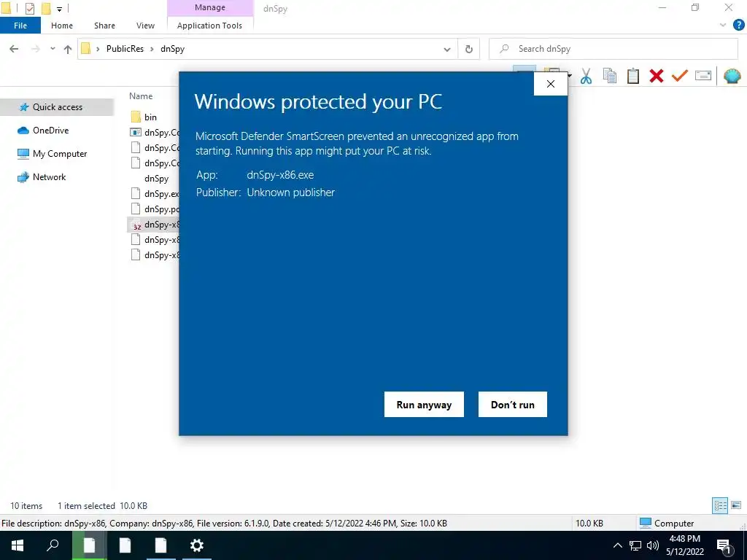Select Quick access in navigation pane
747x560 pixels.
click(57, 107)
